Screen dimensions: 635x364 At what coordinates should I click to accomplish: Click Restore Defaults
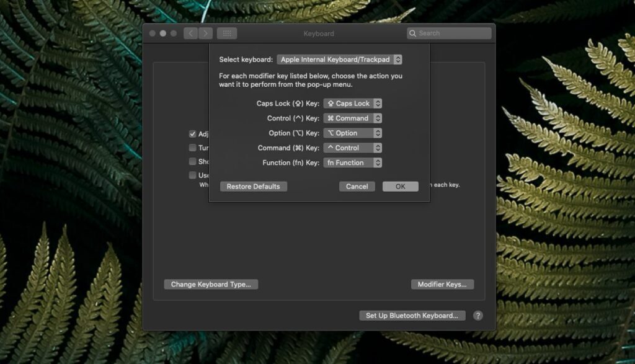253,186
